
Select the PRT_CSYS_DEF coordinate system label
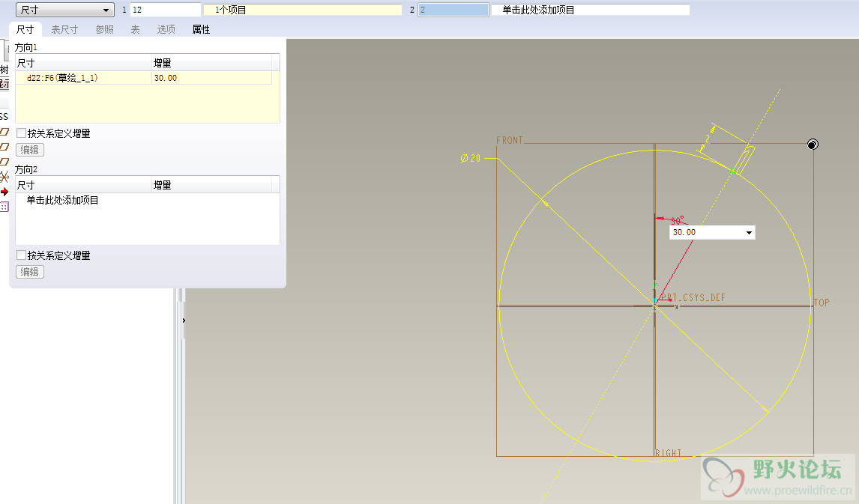point(693,298)
